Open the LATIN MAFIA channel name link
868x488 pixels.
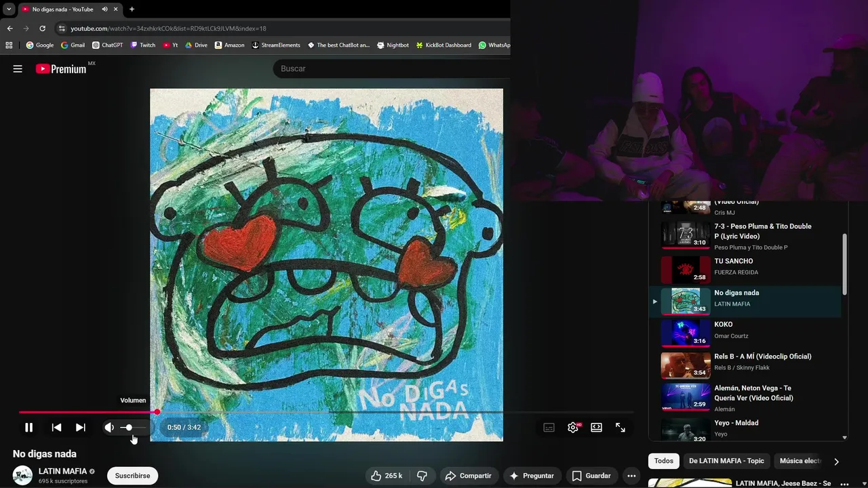62,471
